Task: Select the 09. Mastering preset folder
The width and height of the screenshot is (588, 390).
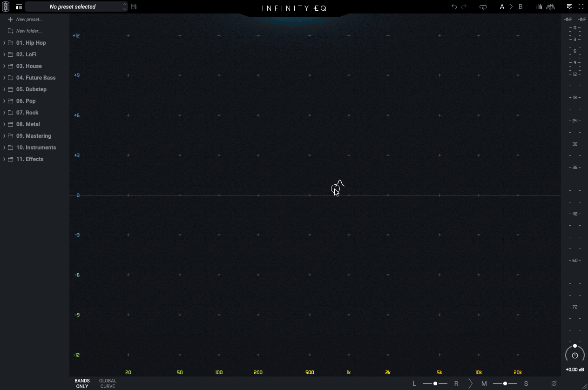Action: pos(34,136)
